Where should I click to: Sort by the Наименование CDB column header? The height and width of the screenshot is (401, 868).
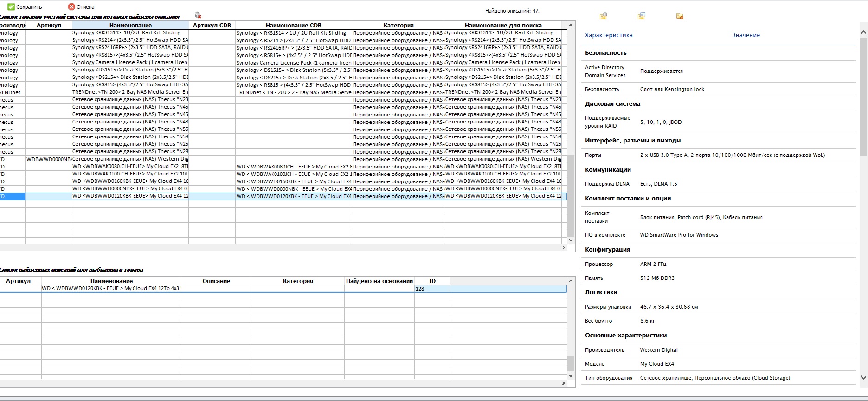point(294,26)
